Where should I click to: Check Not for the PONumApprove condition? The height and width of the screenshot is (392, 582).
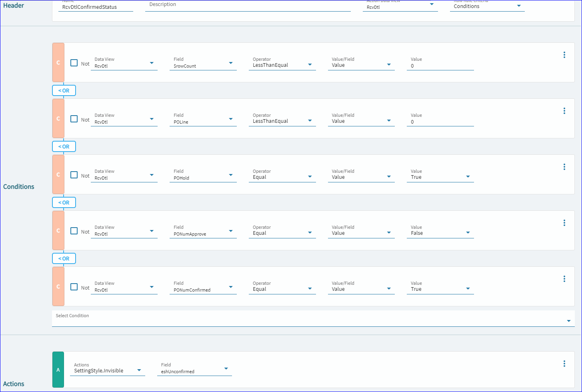(x=74, y=231)
